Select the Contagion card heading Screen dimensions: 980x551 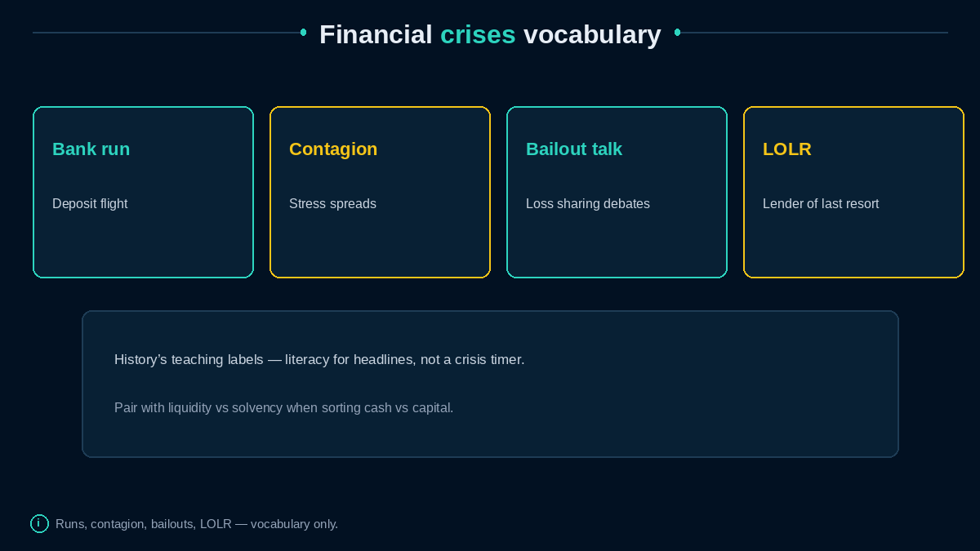333,149
